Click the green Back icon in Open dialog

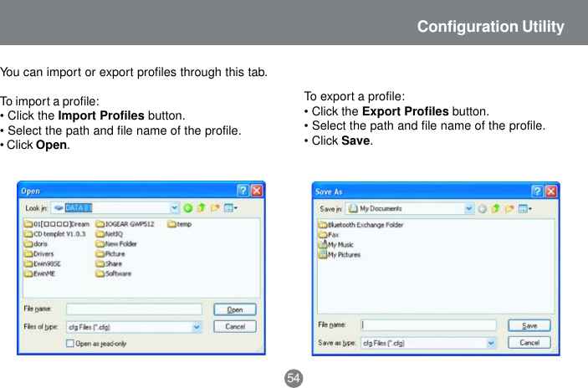pyautogui.click(x=188, y=208)
